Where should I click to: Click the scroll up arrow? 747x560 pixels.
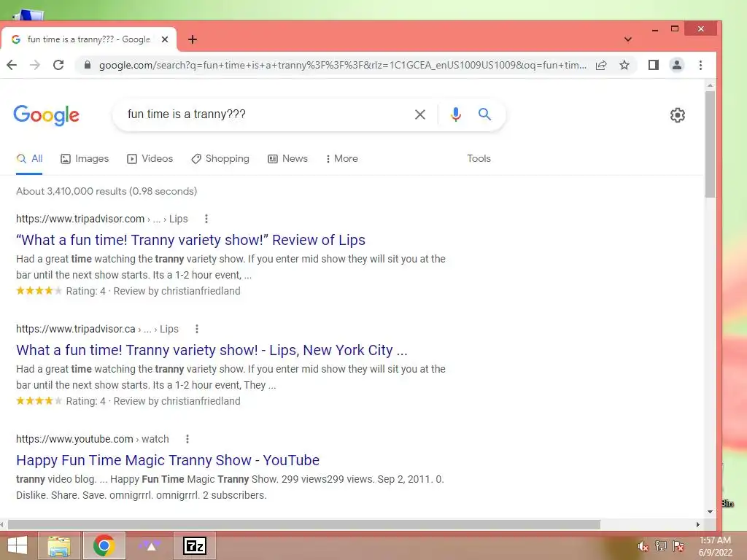tap(710, 85)
